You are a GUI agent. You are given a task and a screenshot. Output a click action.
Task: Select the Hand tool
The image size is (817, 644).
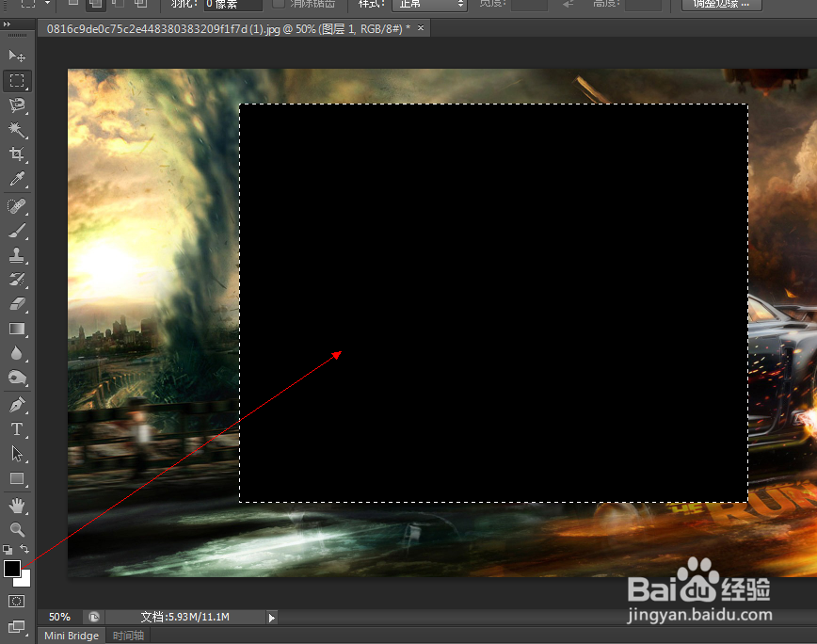coord(17,506)
